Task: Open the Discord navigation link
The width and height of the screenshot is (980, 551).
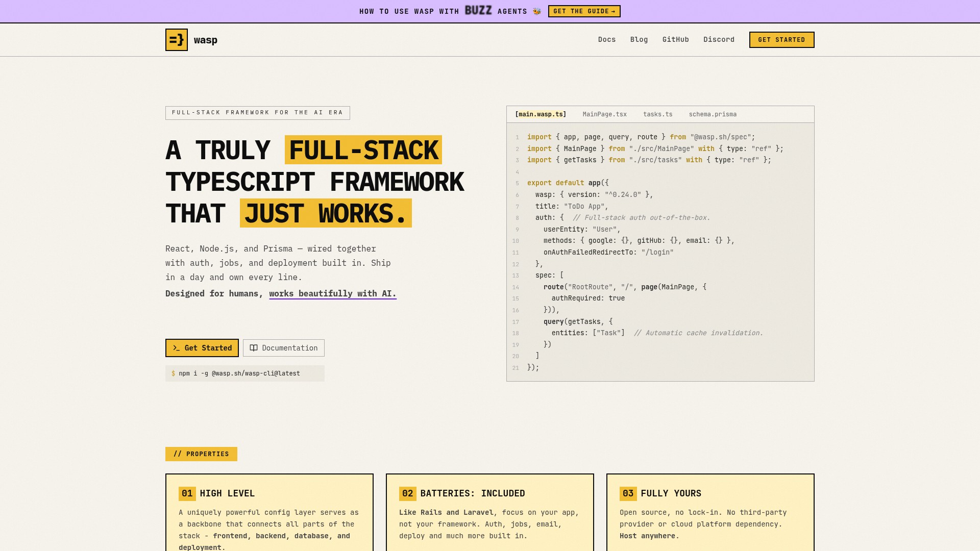Action: pos(719,40)
